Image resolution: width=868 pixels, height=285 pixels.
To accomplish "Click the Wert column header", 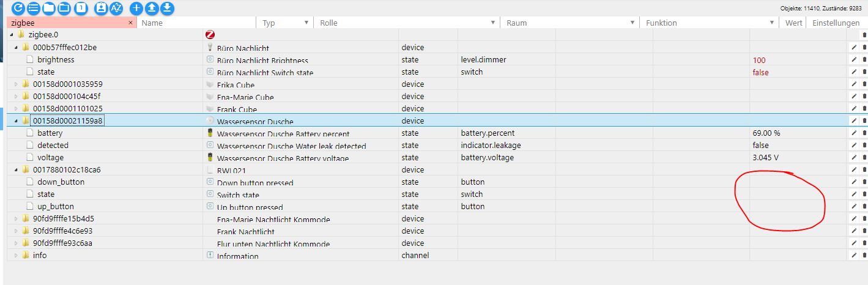I will point(794,23).
